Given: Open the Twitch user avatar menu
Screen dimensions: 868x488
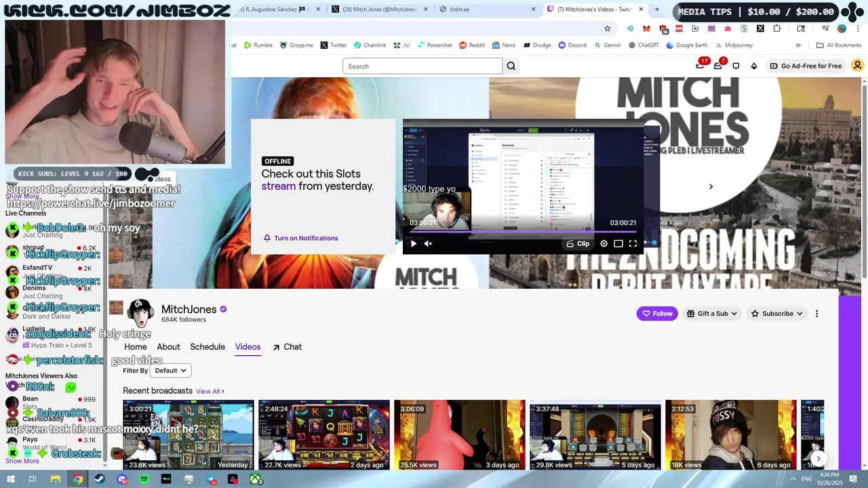Looking at the screenshot, I should 857,66.
